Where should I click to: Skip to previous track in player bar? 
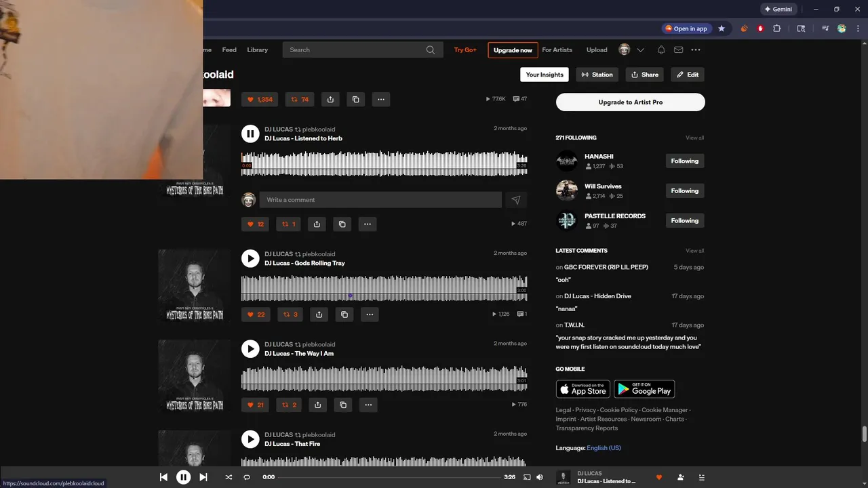163,477
